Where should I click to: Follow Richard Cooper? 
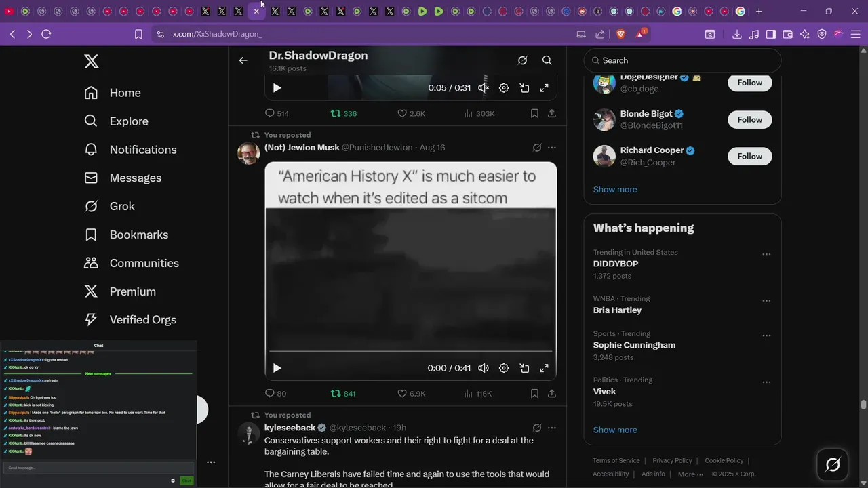coord(750,156)
